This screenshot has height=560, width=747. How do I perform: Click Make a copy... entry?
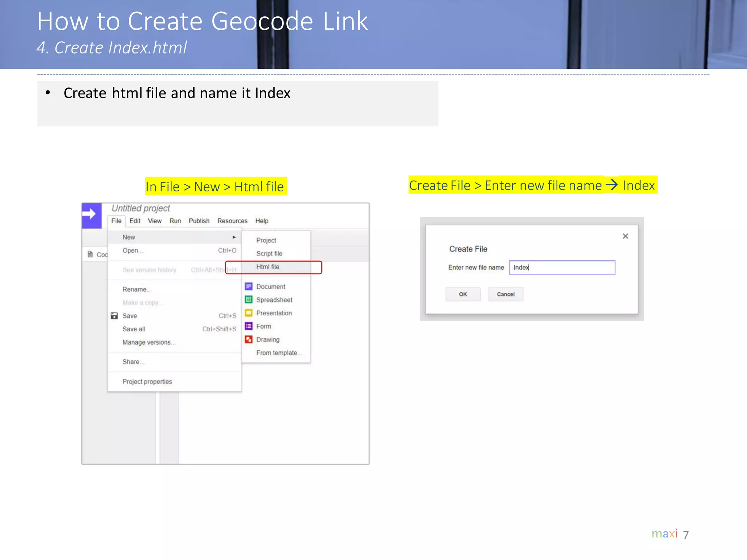(x=175, y=303)
